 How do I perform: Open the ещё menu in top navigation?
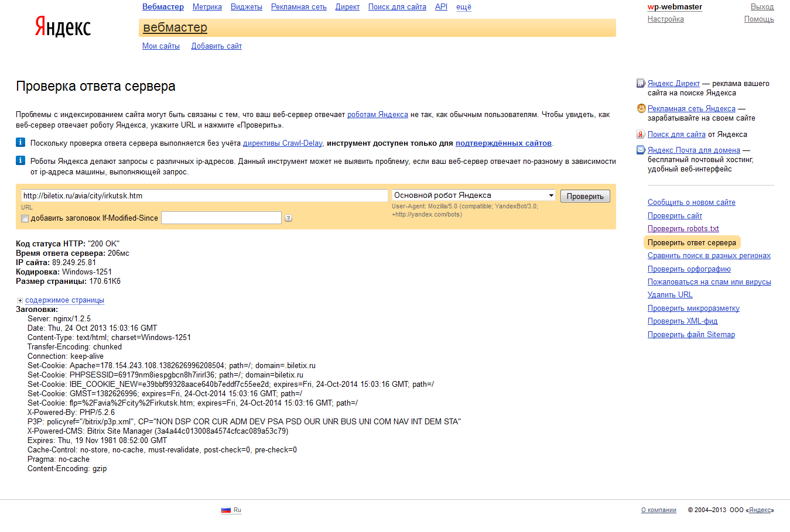464,7
